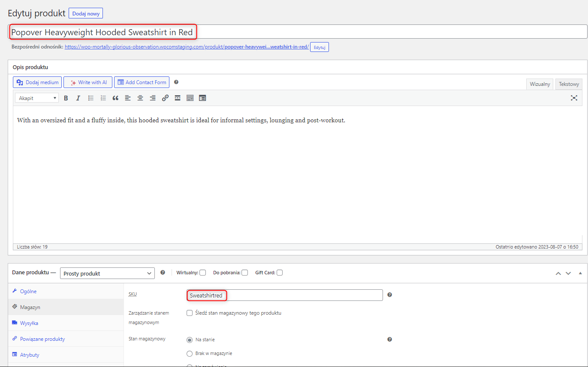Switch editor to Wizualny tab
Image resolution: width=588 pixels, height=367 pixels.
pos(540,84)
